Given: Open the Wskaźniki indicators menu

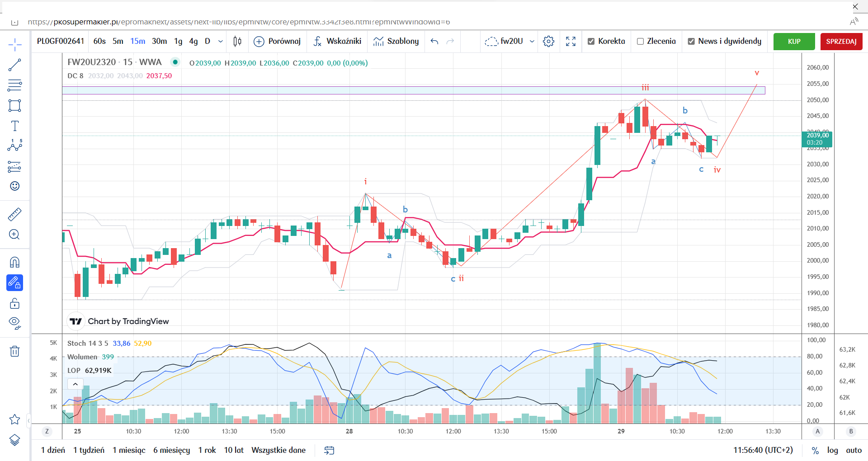Looking at the screenshot, I should pos(337,42).
